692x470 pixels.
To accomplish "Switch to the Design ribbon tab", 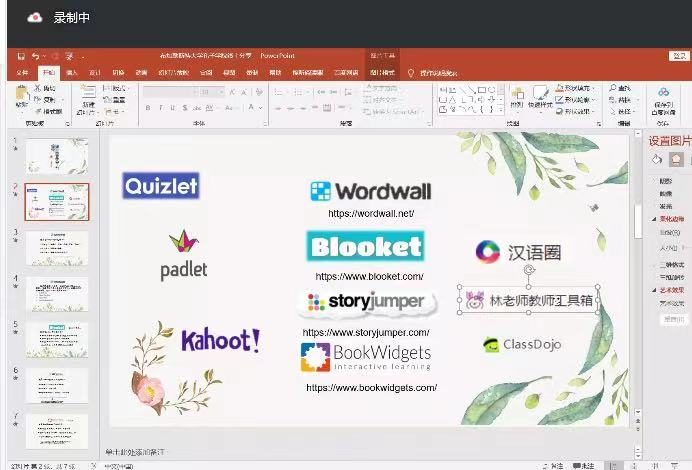I will coord(94,72).
